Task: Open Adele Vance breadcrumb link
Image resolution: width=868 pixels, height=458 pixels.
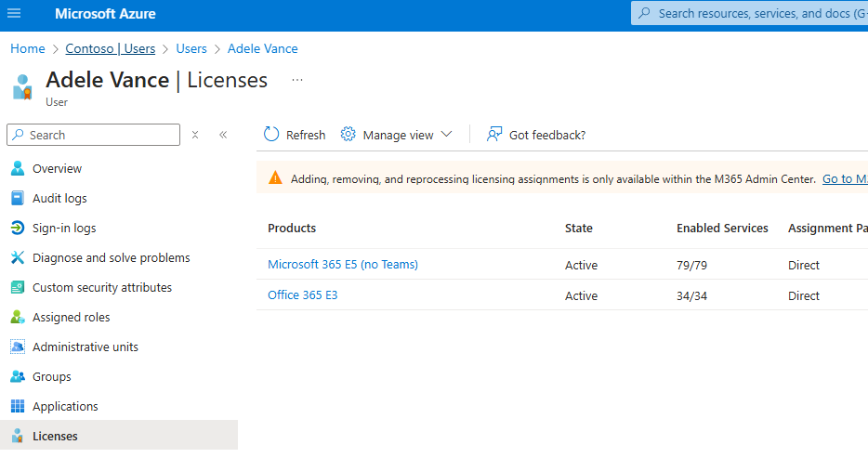Action: click(262, 48)
